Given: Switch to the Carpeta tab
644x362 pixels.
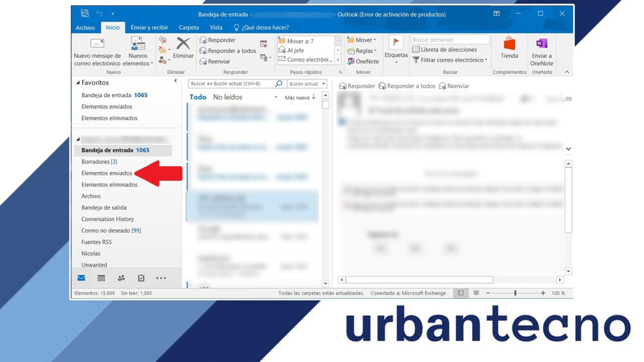Looking at the screenshot, I should pos(189,27).
